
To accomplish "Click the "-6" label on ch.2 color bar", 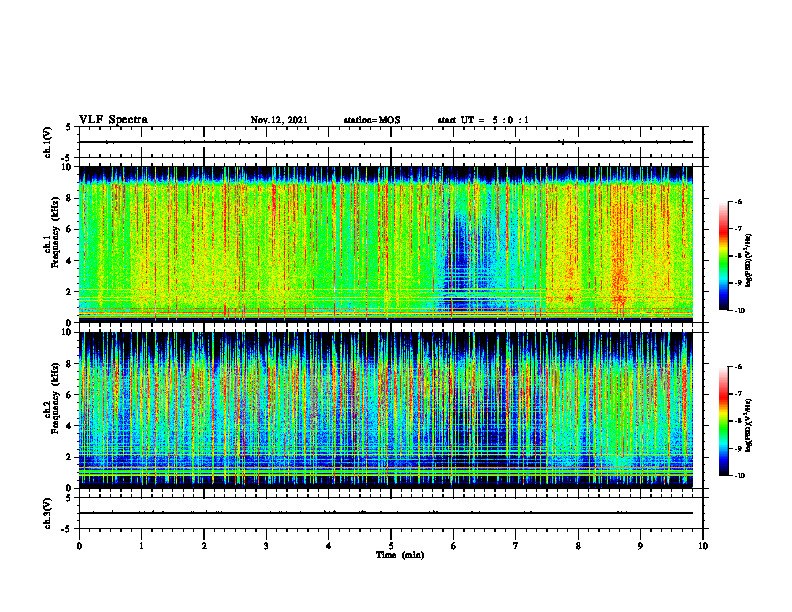I will pyautogui.click(x=738, y=367).
